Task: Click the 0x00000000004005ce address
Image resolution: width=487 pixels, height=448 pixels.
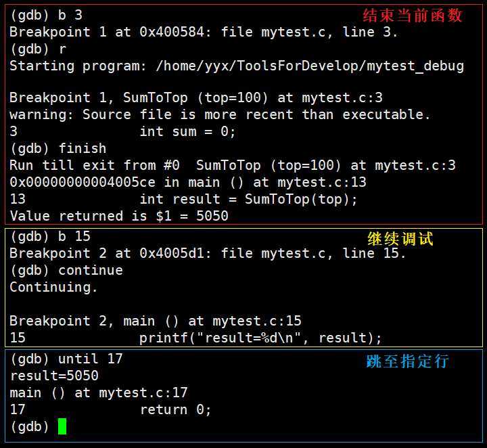Action: point(83,182)
